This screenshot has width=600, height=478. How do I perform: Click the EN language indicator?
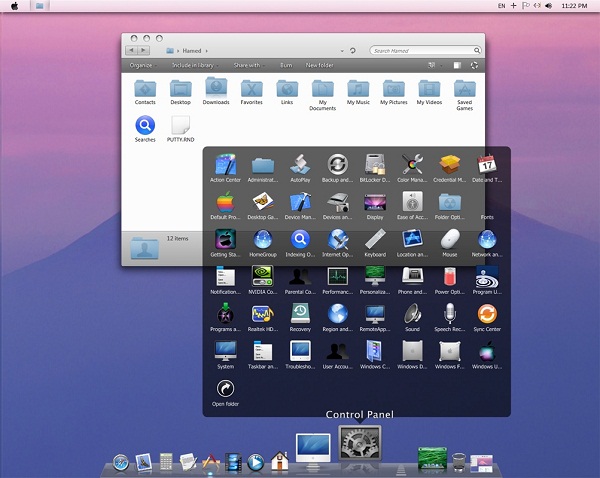coord(501,6)
